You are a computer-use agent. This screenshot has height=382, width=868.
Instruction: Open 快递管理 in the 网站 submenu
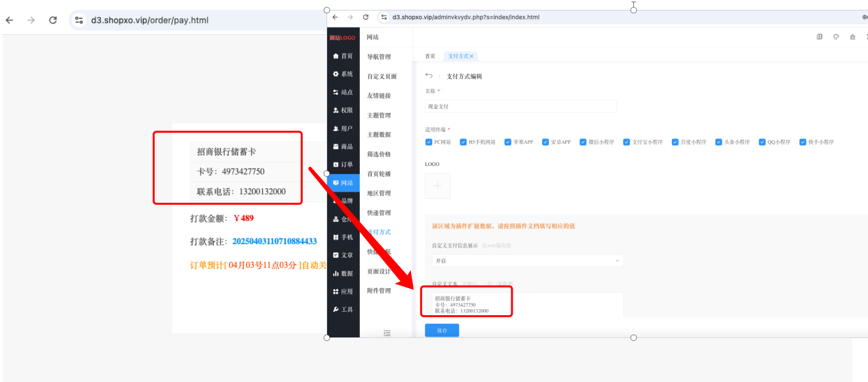379,213
